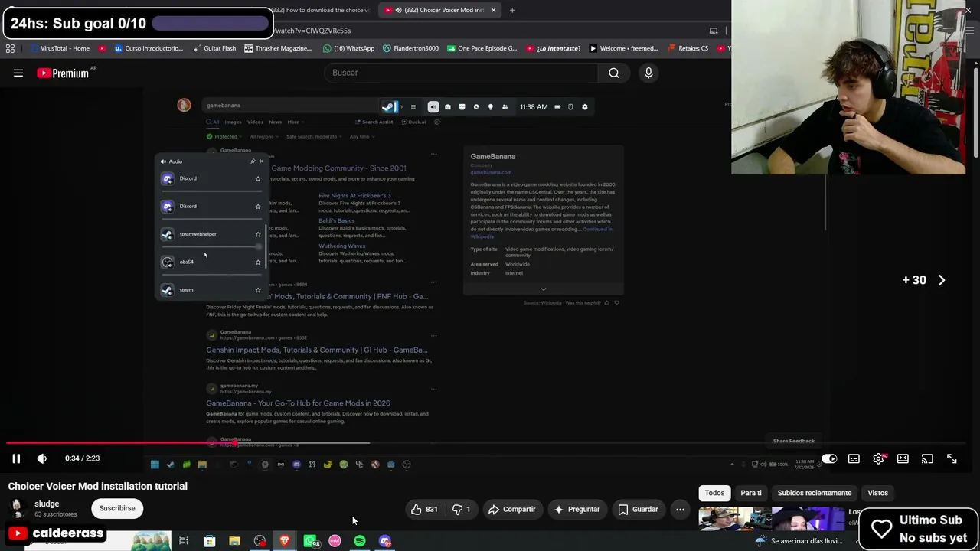Click the browser address bar
The image size is (980, 551).
pyautogui.click(x=490, y=31)
